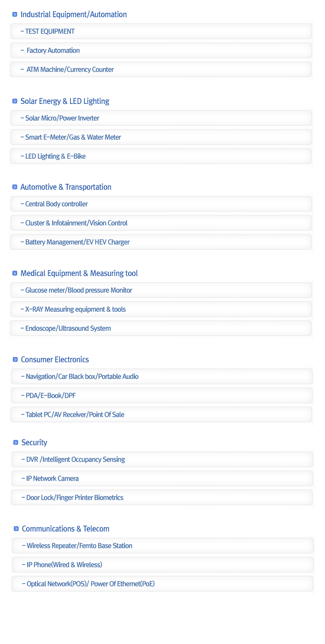Select Smart E-Meter/Gas & Water Meter
The height and width of the screenshot is (644, 325).
[x=73, y=137]
